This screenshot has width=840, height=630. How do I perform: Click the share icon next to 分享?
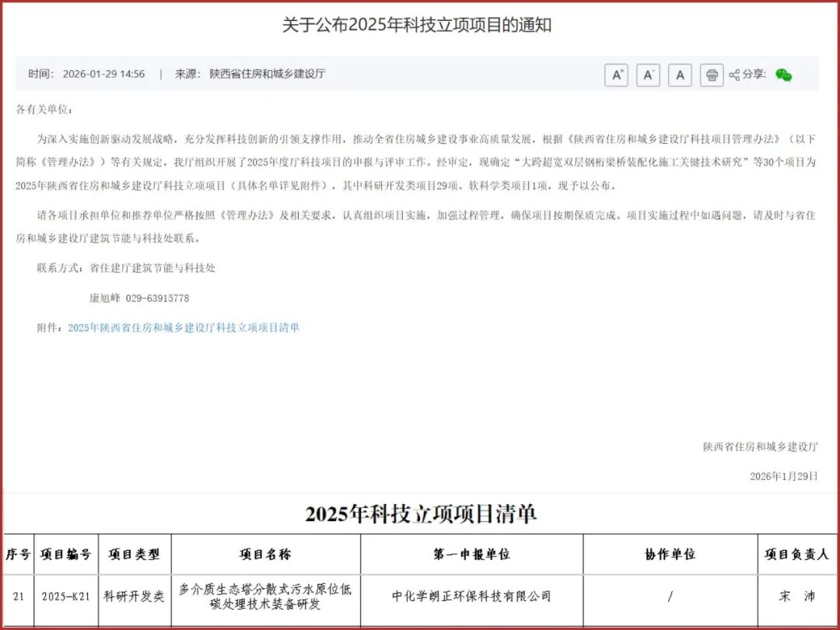(734, 75)
